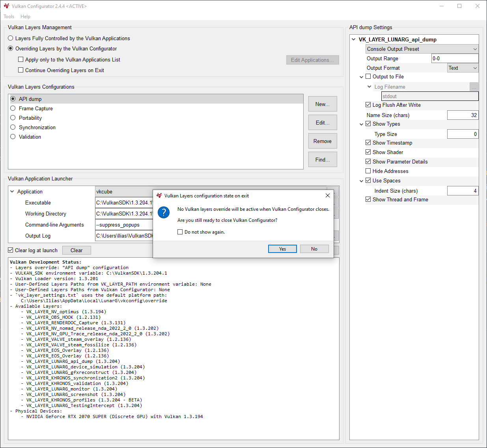Image resolution: width=487 pixels, height=448 pixels.
Task: Collapse the Use Spaces settings group
Action: click(362, 180)
